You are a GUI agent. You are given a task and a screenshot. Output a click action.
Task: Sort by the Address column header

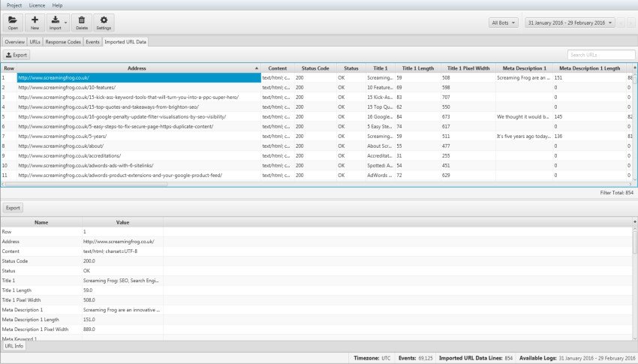coord(138,68)
